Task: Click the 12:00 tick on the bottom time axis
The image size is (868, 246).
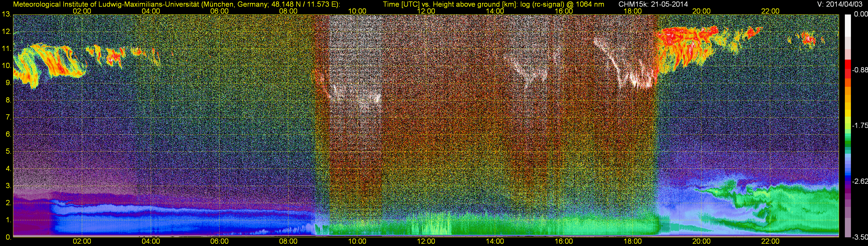Action: point(426,241)
